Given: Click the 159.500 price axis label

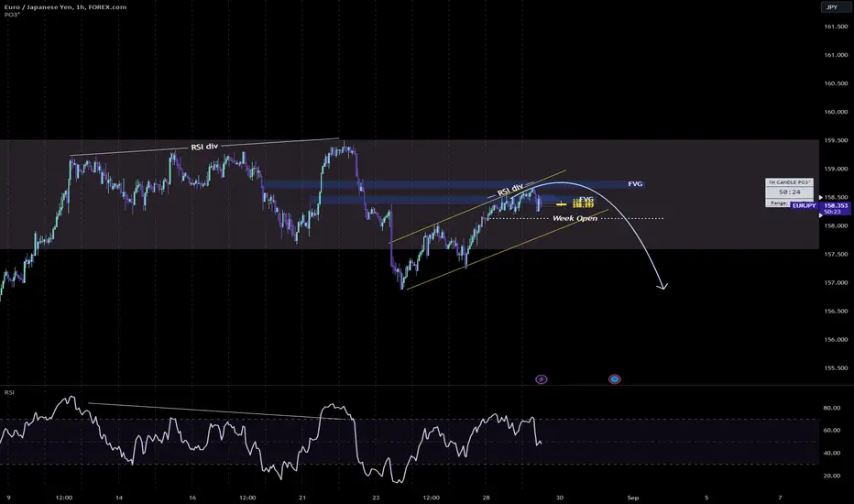Looking at the screenshot, I should [x=836, y=140].
